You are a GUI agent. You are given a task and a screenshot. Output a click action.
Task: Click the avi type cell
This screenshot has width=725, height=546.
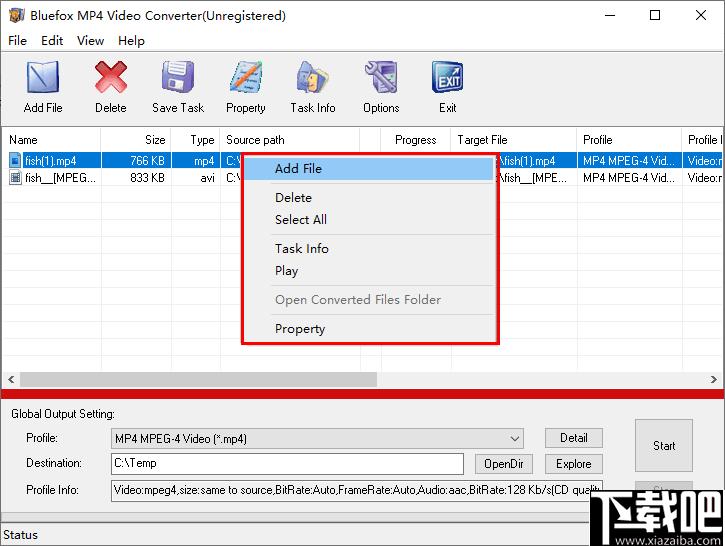(207, 178)
